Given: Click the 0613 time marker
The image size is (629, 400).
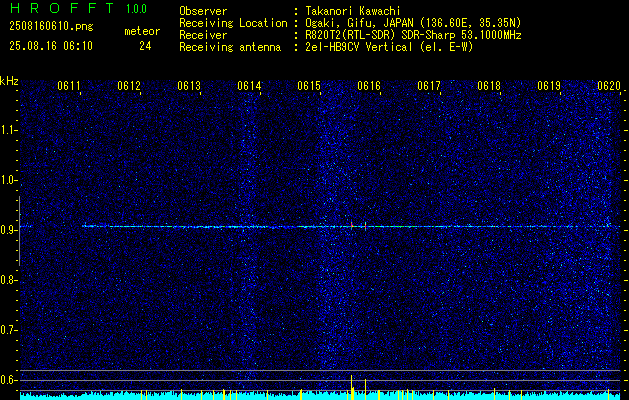Looking at the screenshot, I should tap(189, 86).
